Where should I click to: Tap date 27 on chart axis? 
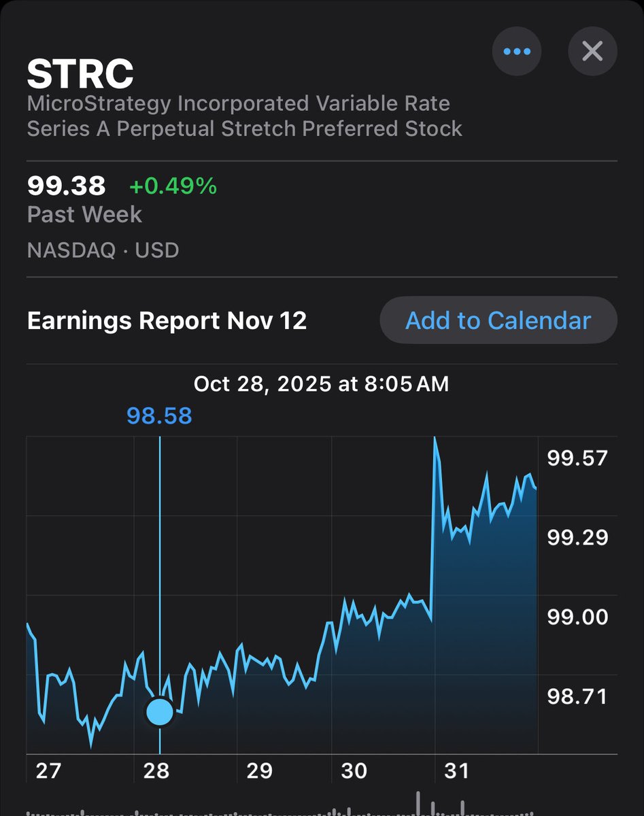(x=48, y=771)
